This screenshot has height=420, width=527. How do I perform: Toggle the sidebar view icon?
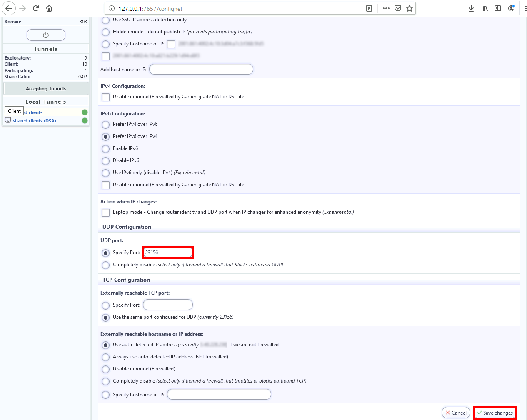click(498, 8)
